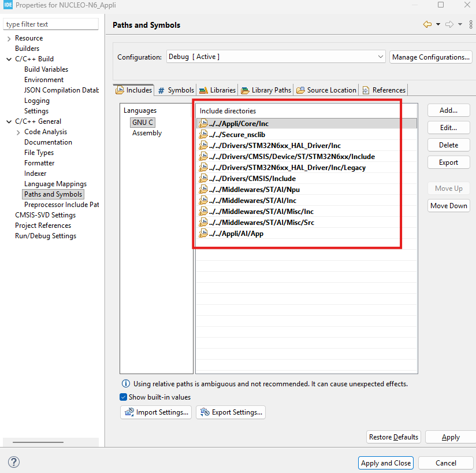The height and width of the screenshot is (473, 476).
Task: Click the information icon beside relative paths warning
Action: [x=126, y=383]
